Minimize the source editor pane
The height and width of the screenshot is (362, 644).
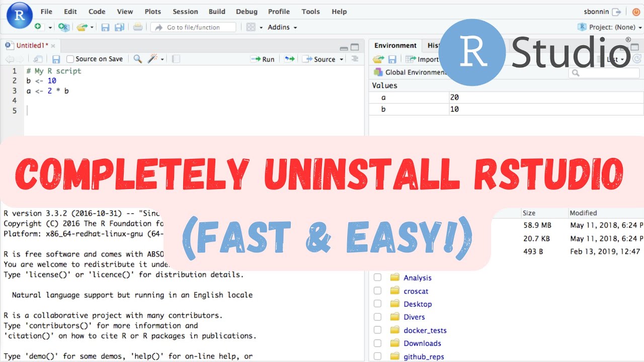(x=344, y=48)
